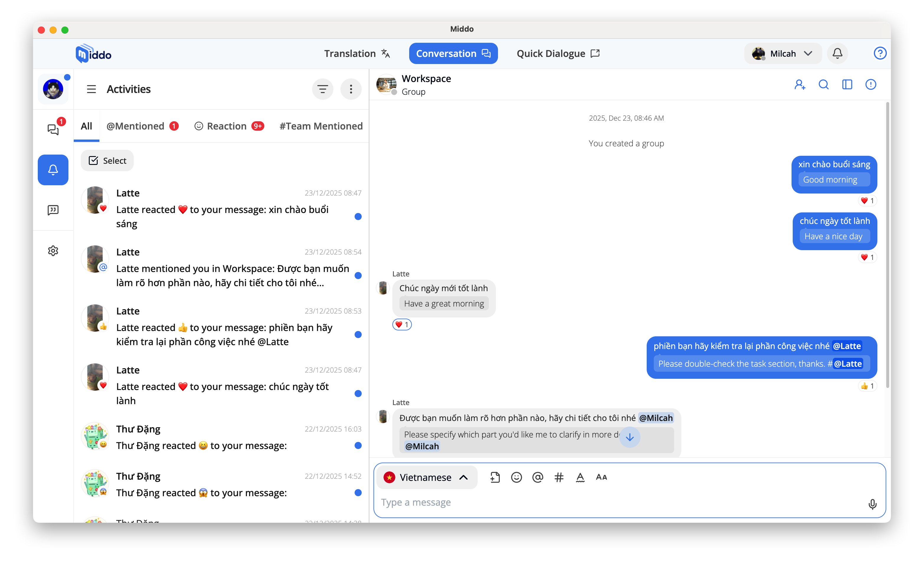Open the help question mark icon
This screenshot has height=567, width=924.
pyautogui.click(x=880, y=53)
